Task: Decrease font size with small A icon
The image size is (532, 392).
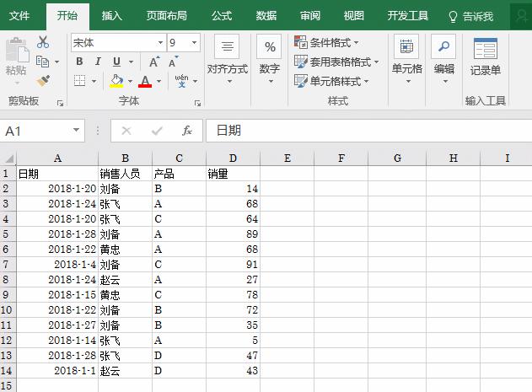Action: tap(174, 62)
